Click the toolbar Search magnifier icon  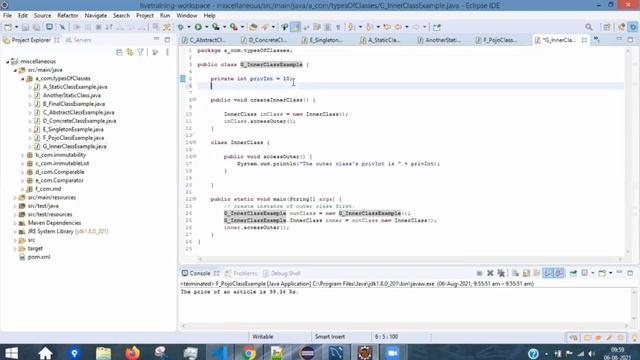point(589,27)
